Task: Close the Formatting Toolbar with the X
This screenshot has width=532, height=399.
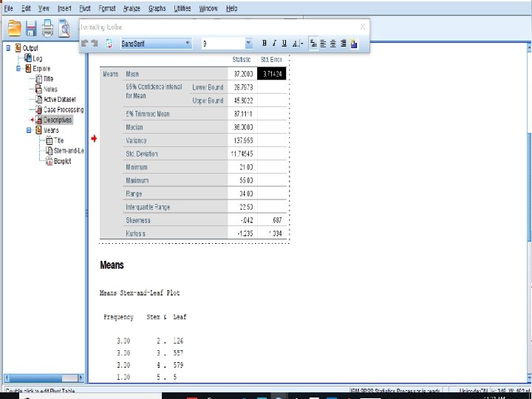Action: [x=363, y=27]
